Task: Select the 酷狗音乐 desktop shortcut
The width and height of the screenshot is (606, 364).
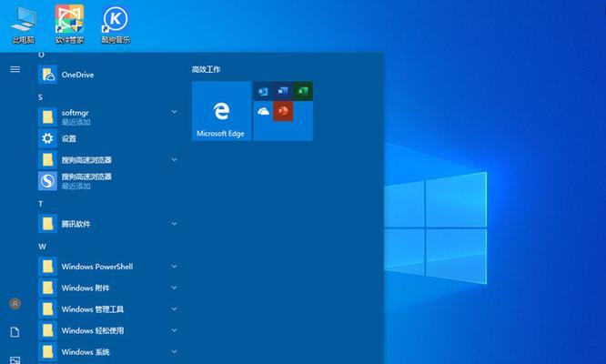Action: tap(116, 25)
